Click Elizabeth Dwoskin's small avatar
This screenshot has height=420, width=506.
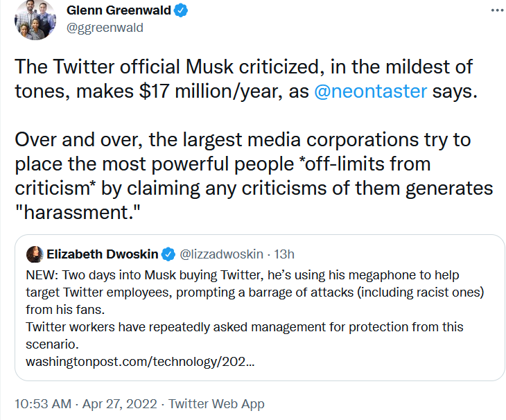coord(34,254)
